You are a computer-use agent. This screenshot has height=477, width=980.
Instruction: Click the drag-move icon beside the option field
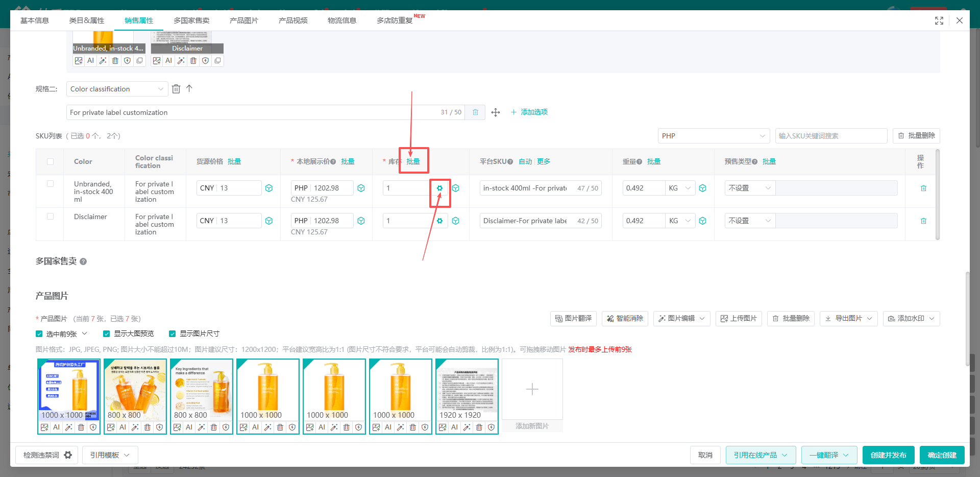[x=496, y=112]
